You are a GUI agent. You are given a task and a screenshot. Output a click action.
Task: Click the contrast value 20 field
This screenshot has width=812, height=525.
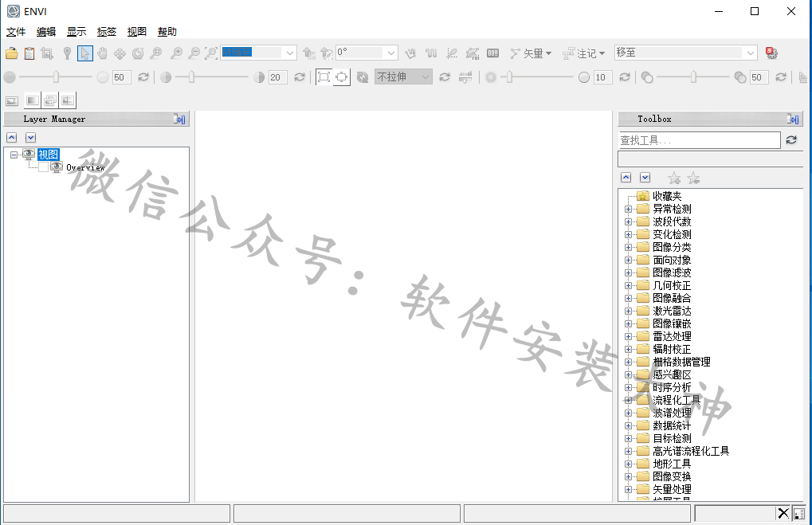[277, 77]
